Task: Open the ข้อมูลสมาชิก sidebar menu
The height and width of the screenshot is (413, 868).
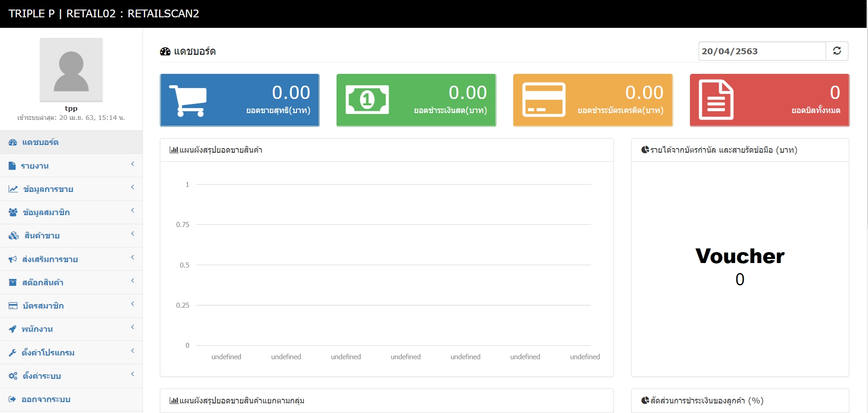Action: [71, 212]
